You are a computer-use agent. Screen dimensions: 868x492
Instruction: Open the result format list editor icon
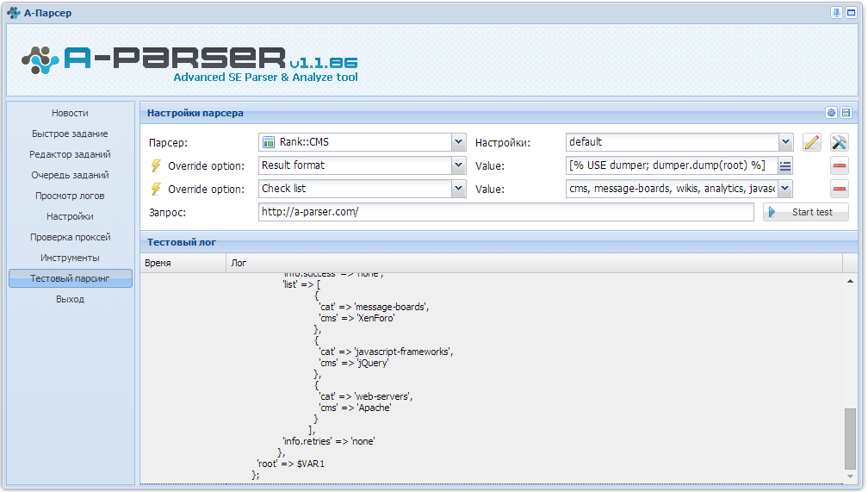click(785, 165)
